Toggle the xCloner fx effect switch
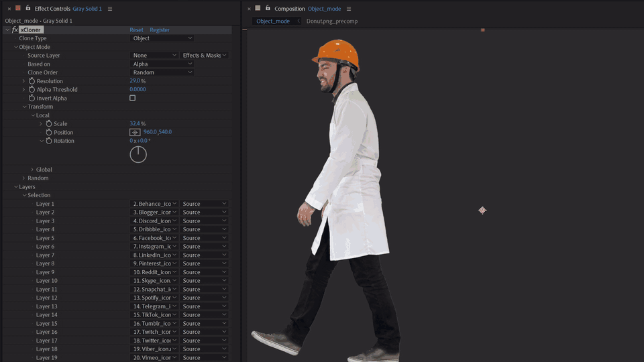 15,30
